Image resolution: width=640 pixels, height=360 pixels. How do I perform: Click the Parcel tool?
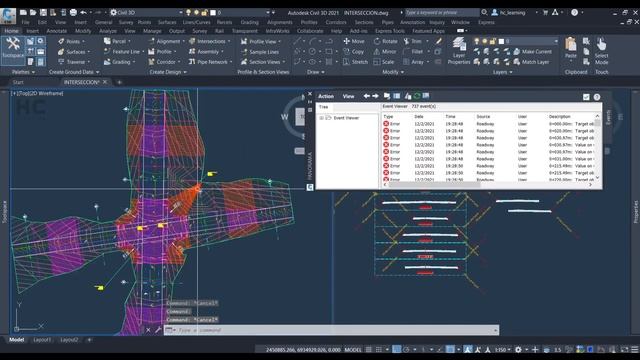point(117,41)
